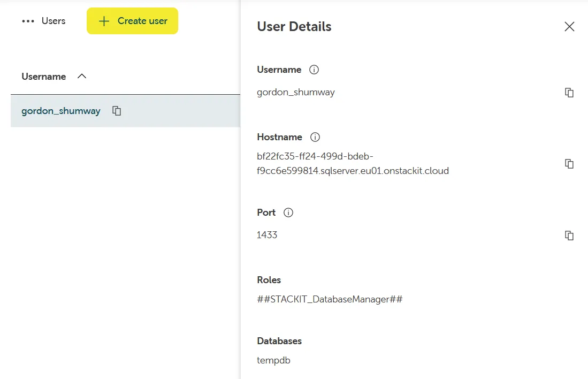Click the User Details heading

[x=294, y=27]
